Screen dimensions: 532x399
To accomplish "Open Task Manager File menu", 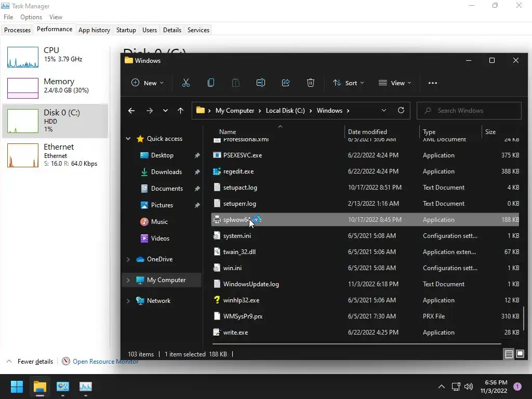I will (8, 17).
